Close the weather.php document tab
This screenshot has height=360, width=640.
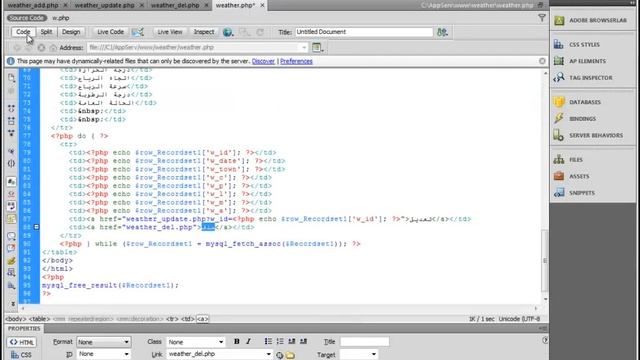(262, 5)
